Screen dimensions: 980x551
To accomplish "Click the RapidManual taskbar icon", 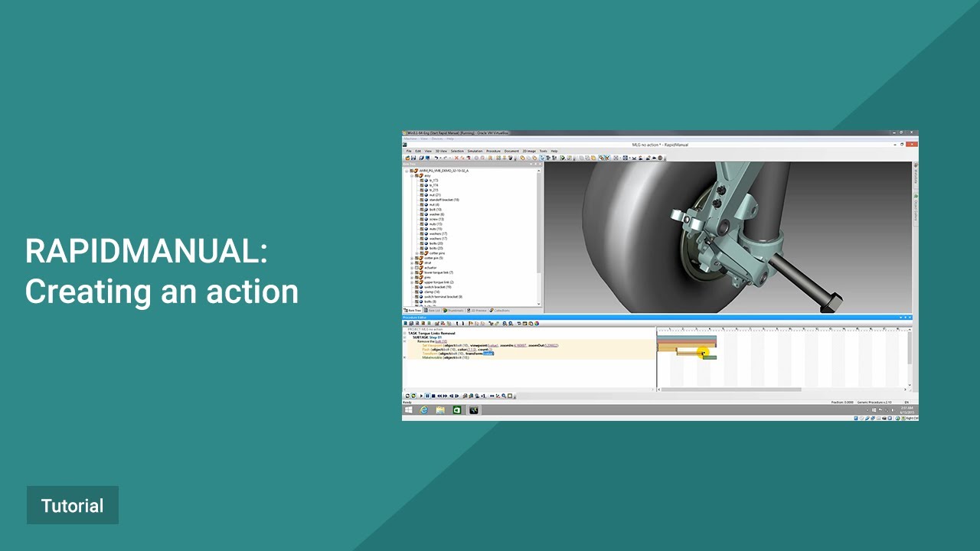I will (x=474, y=410).
